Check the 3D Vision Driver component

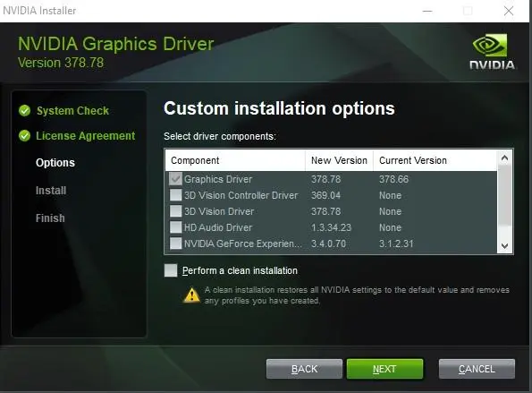coord(175,211)
